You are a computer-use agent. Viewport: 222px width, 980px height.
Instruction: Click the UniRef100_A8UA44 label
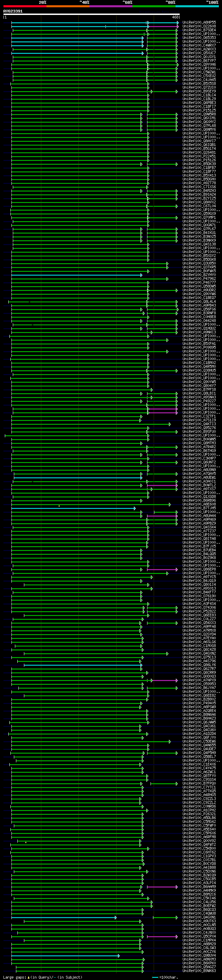(x=199, y=516)
